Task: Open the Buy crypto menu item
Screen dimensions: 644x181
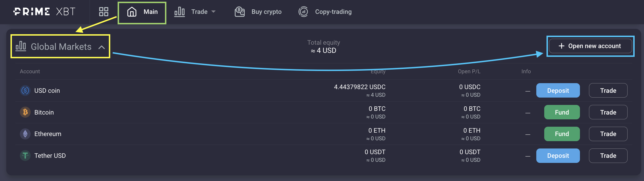Action: coord(266,12)
